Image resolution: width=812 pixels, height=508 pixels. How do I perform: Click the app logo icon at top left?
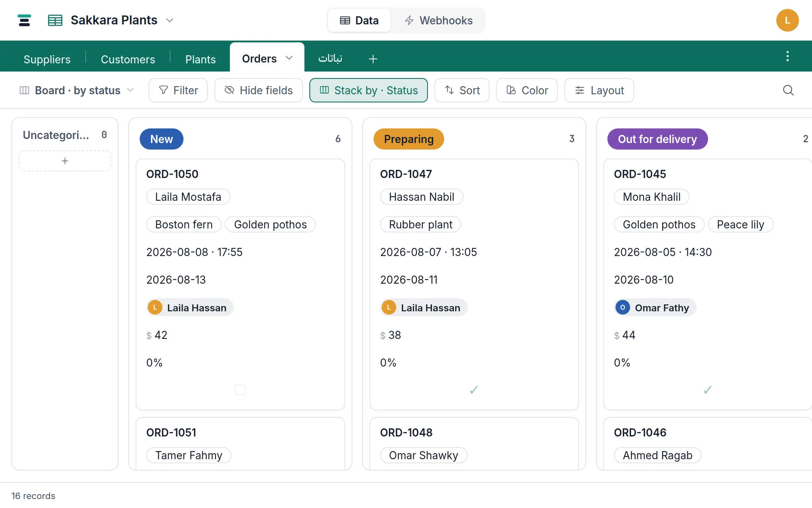click(x=24, y=20)
